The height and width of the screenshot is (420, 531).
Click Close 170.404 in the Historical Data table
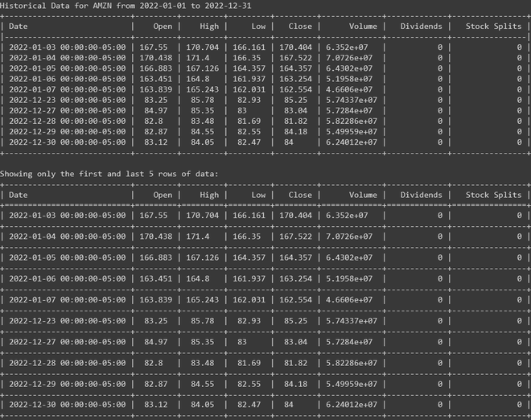295,47
